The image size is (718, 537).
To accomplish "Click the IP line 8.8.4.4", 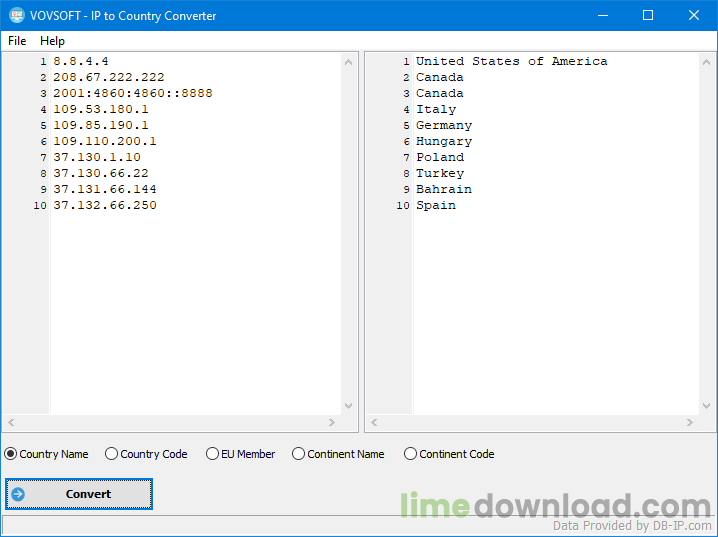I will tap(81, 61).
